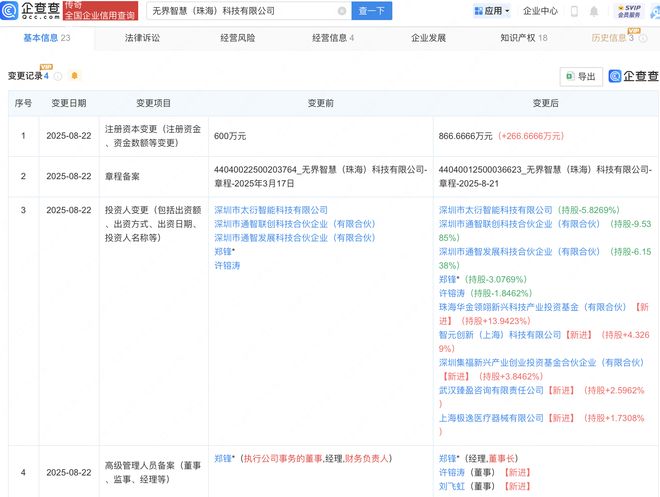Viewport: 660px width, 497px height.
Task: Switch to 历史信息 tab
Action: click(x=612, y=38)
